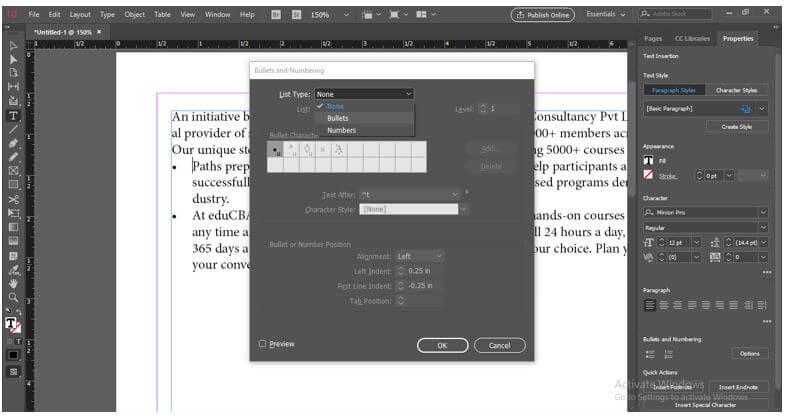This screenshot has height=418, width=792.
Task: Choose the Scissors tool
Action: 13,199
